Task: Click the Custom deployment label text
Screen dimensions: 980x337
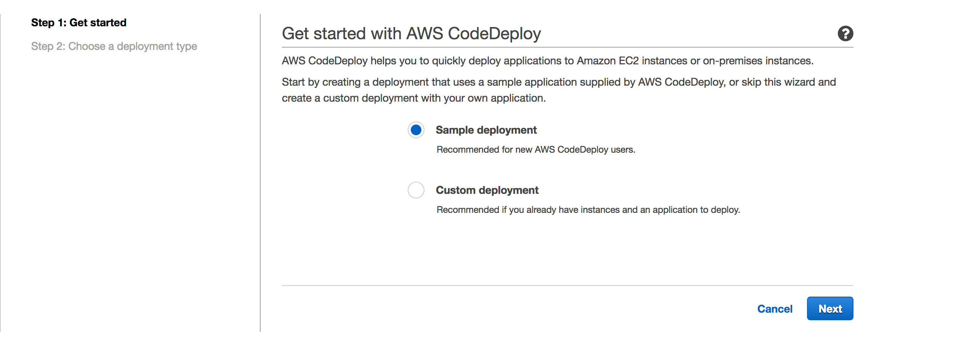Action: [x=487, y=190]
